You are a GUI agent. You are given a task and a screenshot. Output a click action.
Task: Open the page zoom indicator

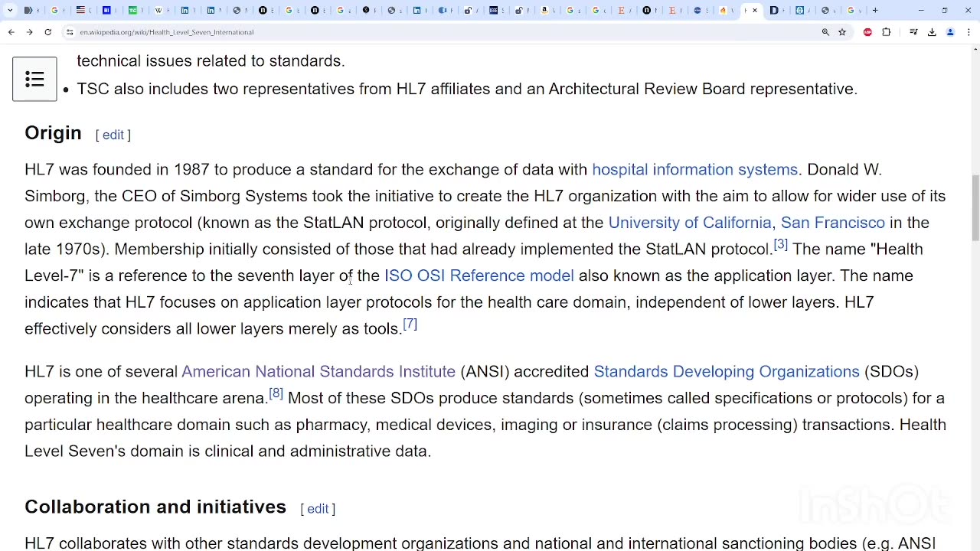825,32
